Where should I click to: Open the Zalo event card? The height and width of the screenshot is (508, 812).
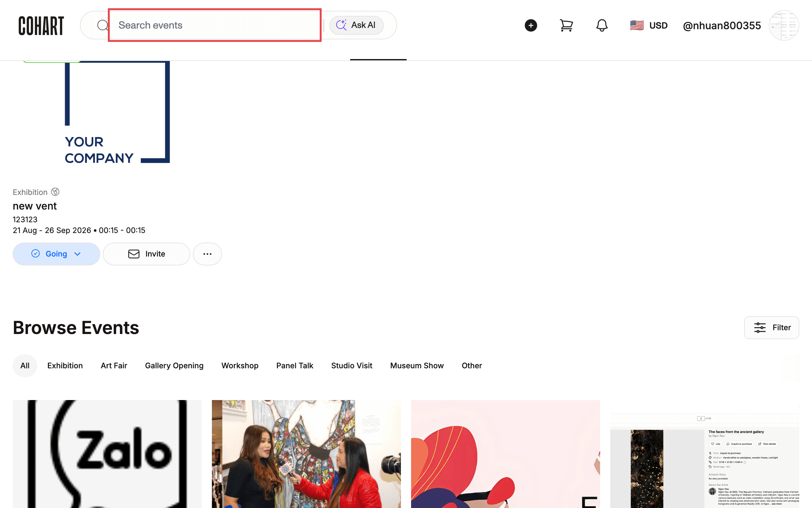coord(107,454)
